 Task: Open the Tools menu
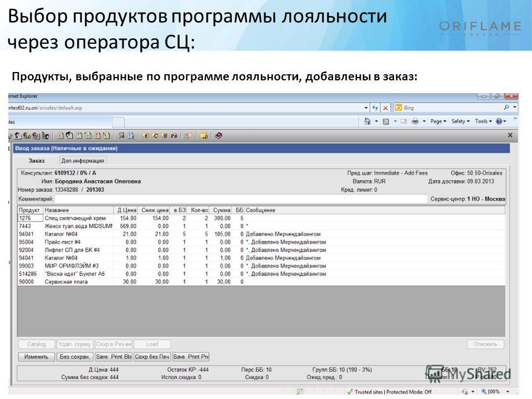point(483,121)
